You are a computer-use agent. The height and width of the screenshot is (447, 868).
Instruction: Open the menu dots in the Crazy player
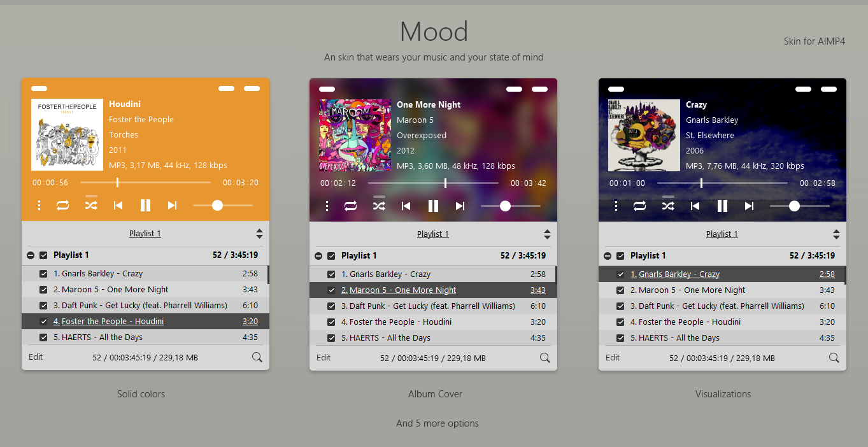click(616, 206)
